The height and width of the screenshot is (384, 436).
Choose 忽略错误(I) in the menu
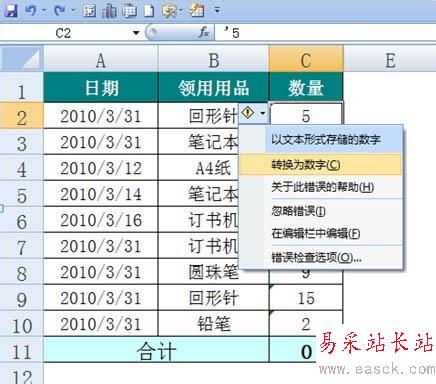(x=320, y=211)
